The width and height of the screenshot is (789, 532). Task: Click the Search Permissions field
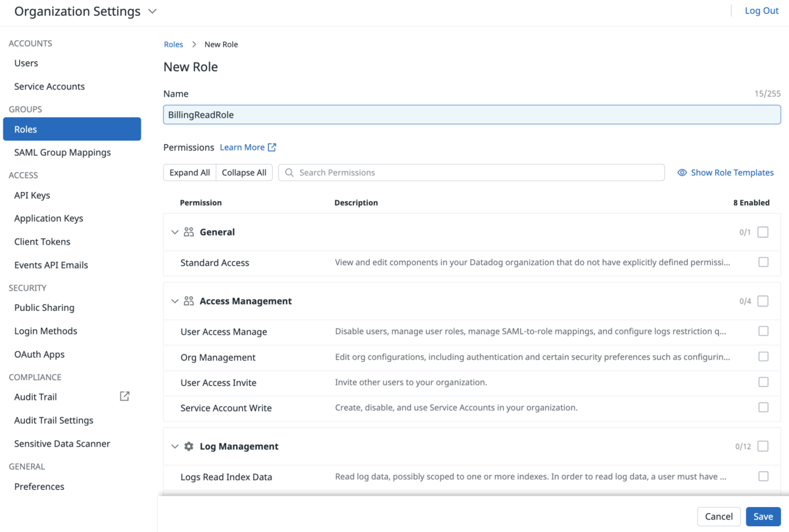tap(471, 172)
